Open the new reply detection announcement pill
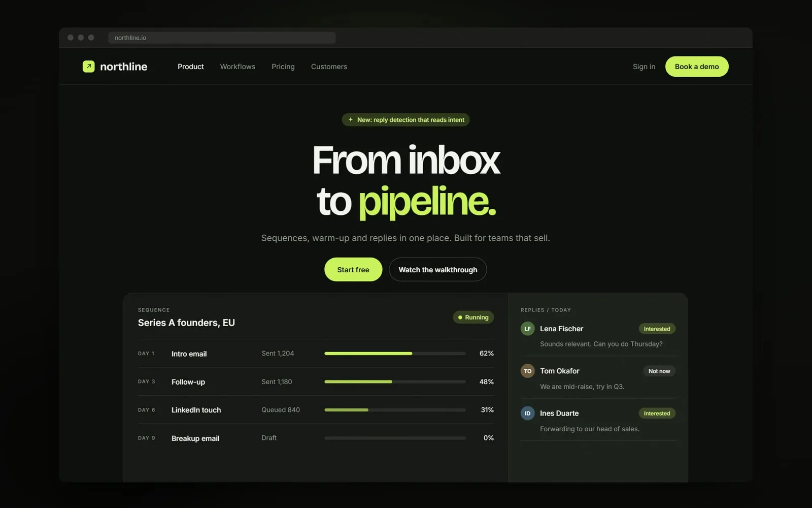This screenshot has height=508, width=812. pos(405,119)
